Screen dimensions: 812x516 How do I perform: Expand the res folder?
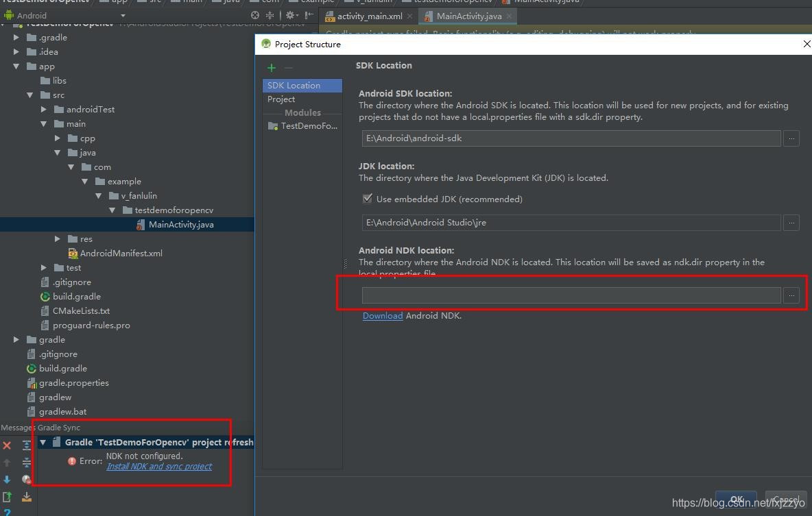[x=58, y=239]
